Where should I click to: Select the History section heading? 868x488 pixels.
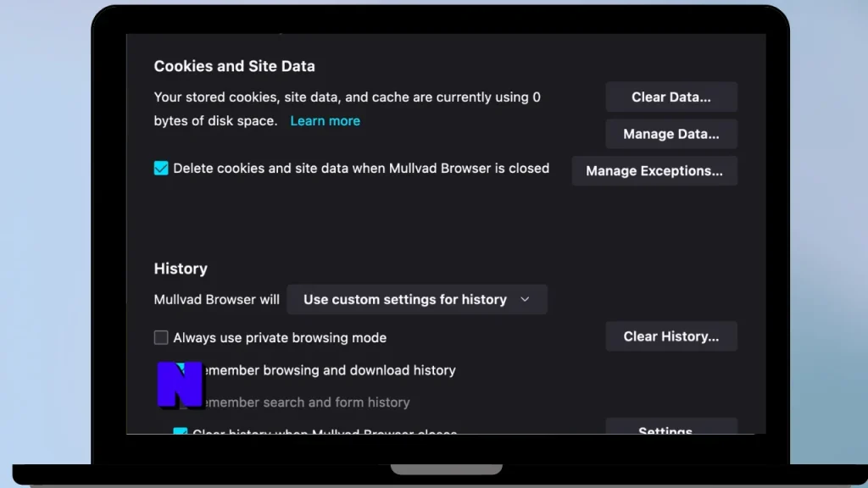181,269
